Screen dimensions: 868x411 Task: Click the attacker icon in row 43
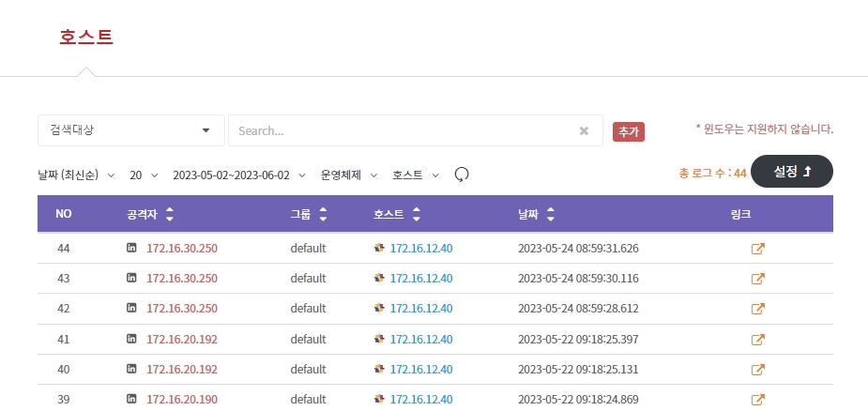131,279
